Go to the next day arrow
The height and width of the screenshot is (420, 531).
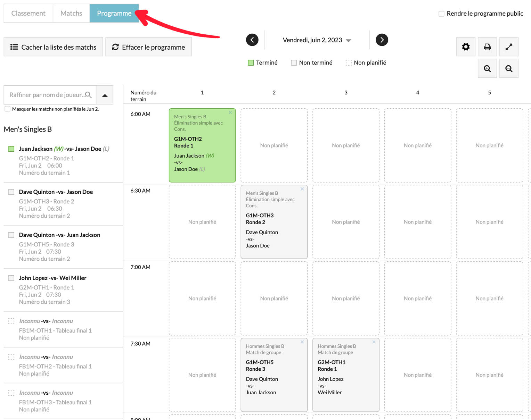click(x=382, y=40)
